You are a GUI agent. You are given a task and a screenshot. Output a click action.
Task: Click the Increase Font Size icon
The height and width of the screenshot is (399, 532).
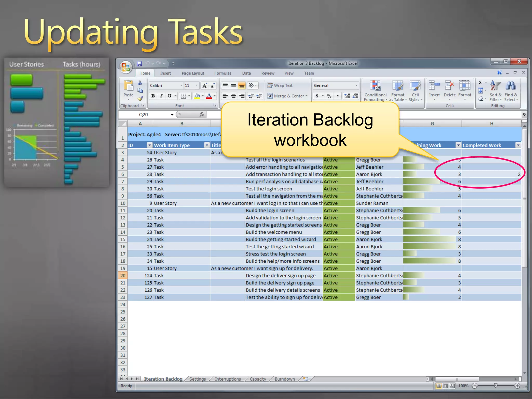(x=205, y=86)
